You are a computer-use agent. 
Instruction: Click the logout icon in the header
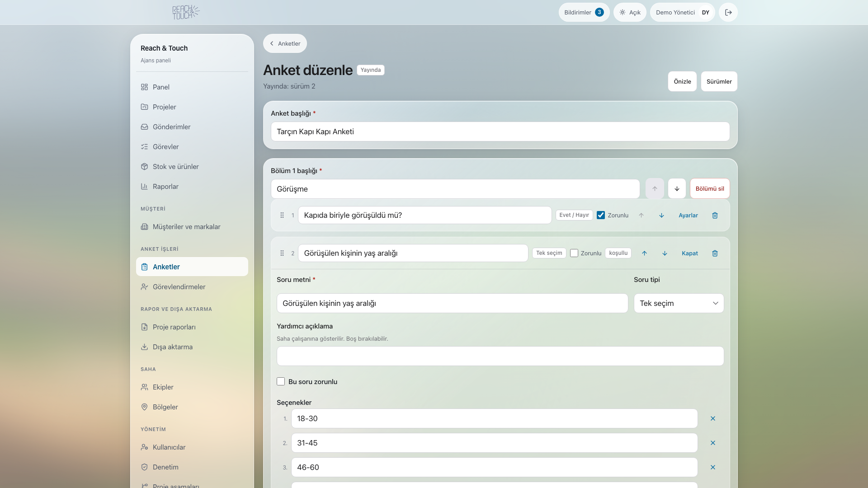coord(728,12)
